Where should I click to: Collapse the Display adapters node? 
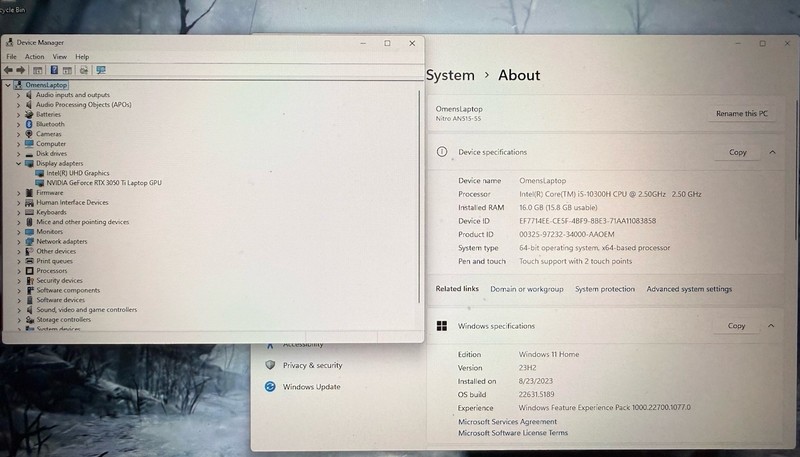tap(18, 163)
